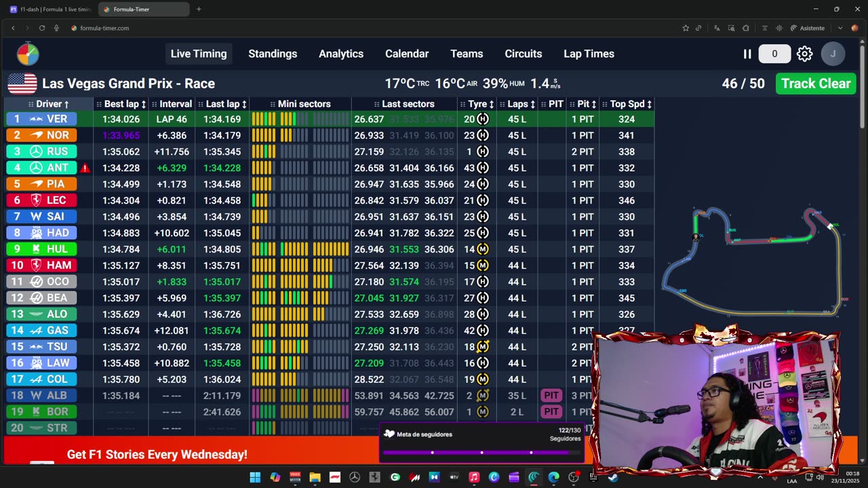Open the settings gear in the header
Viewport: 868px width, 488px height.
[x=804, y=54]
